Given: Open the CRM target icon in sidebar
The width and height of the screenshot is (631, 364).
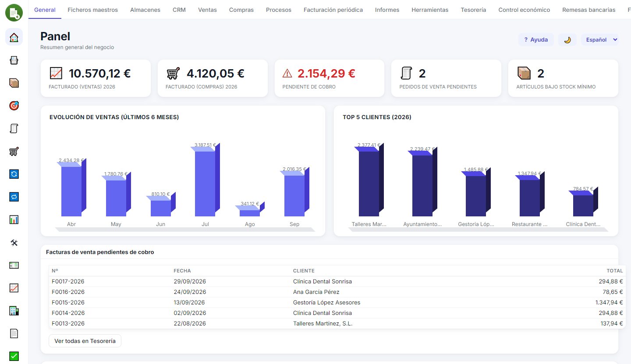Looking at the screenshot, I should pos(14,106).
